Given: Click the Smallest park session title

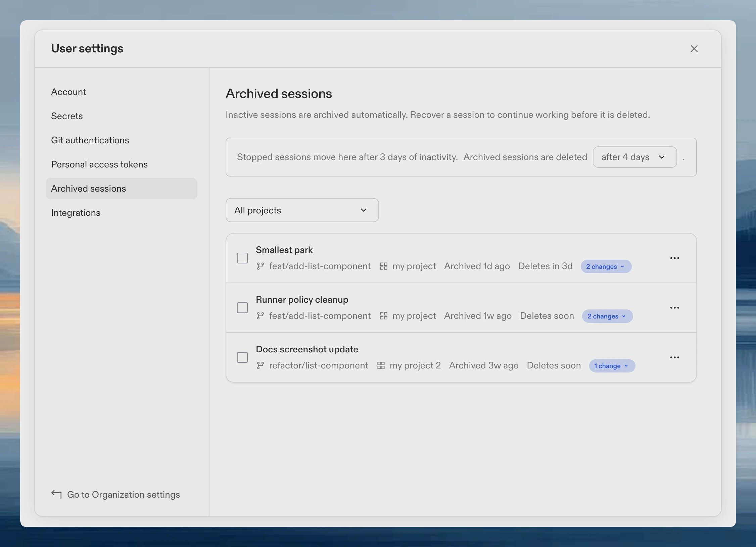Looking at the screenshot, I should tap(284, 250).
